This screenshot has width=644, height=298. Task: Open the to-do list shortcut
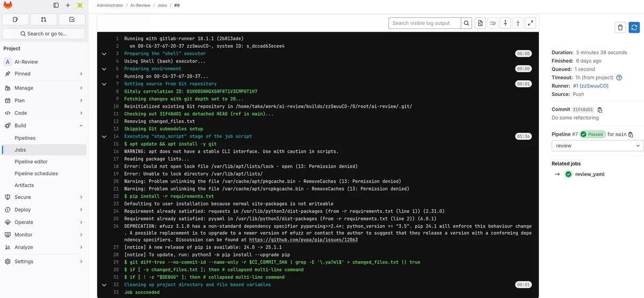click(72, 19)
